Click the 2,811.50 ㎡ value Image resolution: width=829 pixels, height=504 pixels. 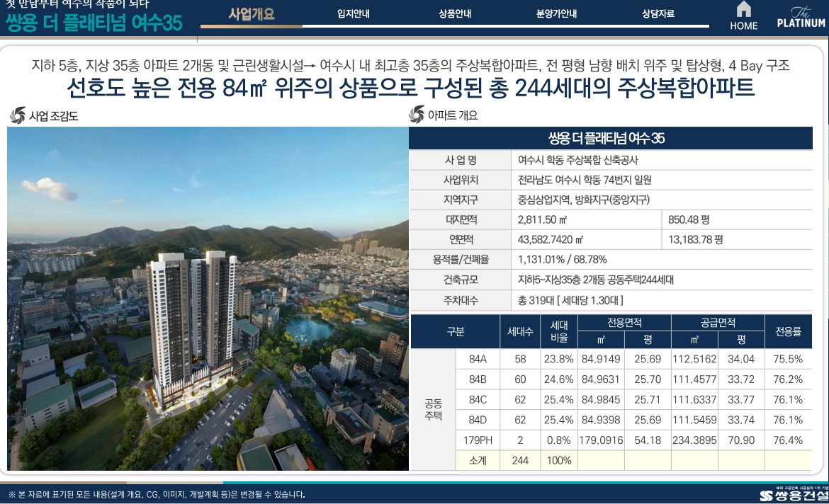[x=542, y=219]
